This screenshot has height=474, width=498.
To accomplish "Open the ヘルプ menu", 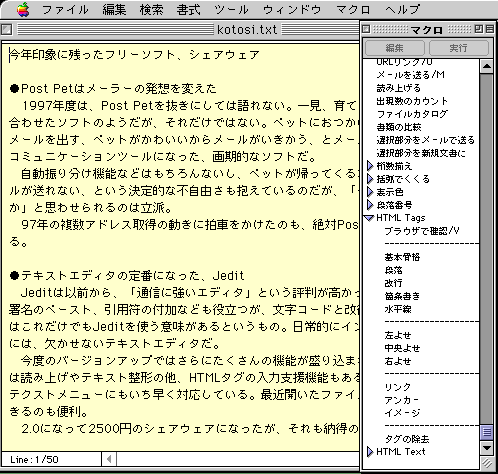I will [402, 9].
